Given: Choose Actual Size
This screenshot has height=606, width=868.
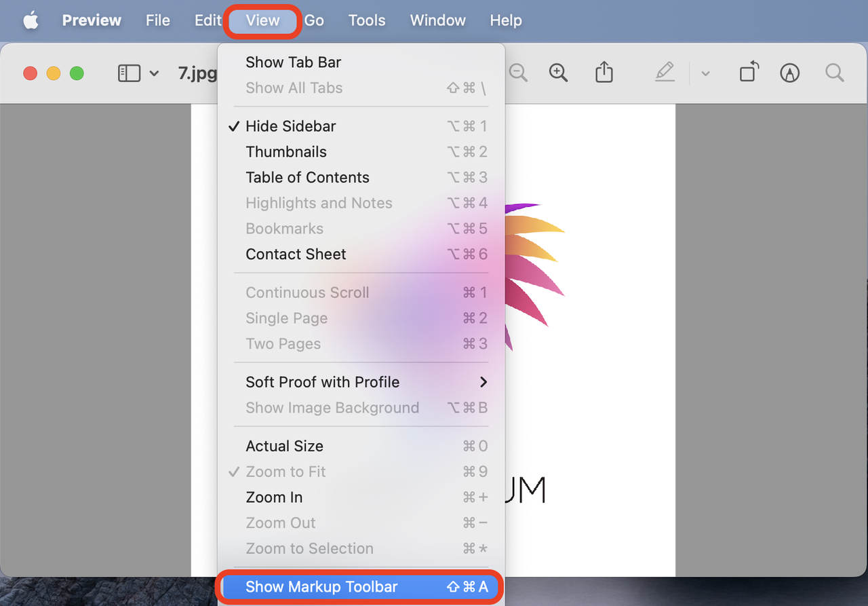Looking at the screenshot, I should pyautogui.click(x=361, y=446).
